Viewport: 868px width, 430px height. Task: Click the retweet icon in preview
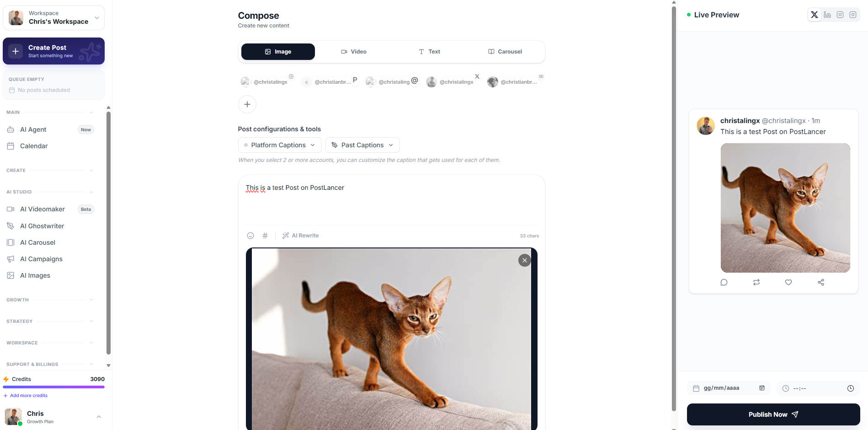click(x=756, y=282)
